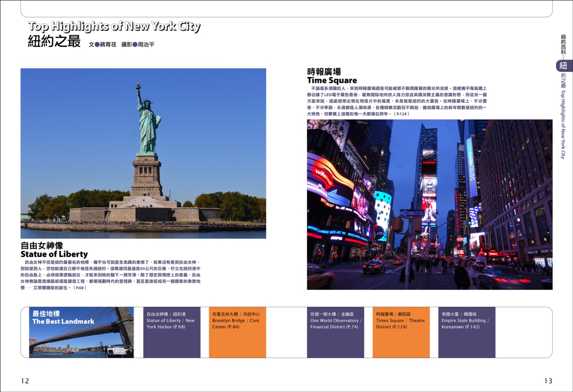Click the 'The Best Landmark' caption text
The width and height of the screenshot is (573, 392).
(63, 321)
